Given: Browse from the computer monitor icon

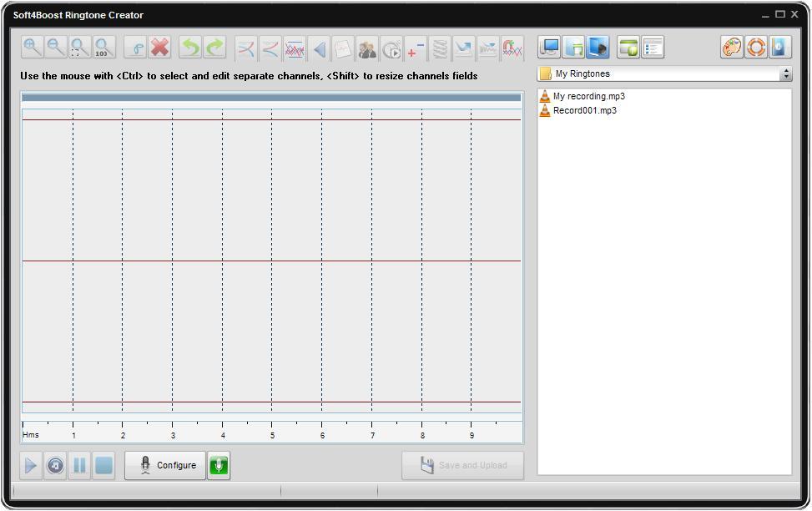Looking at the screenshot, I should click(549, 47).
